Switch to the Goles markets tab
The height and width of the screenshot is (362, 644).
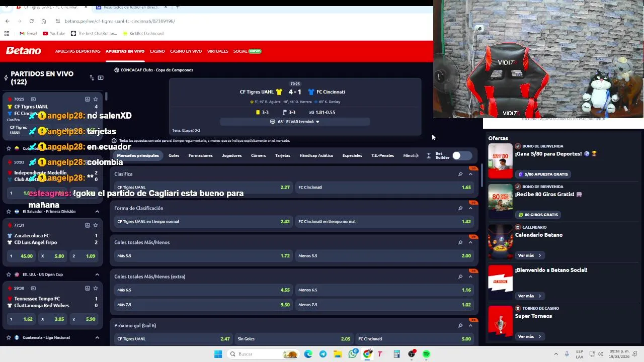point(174,155)
